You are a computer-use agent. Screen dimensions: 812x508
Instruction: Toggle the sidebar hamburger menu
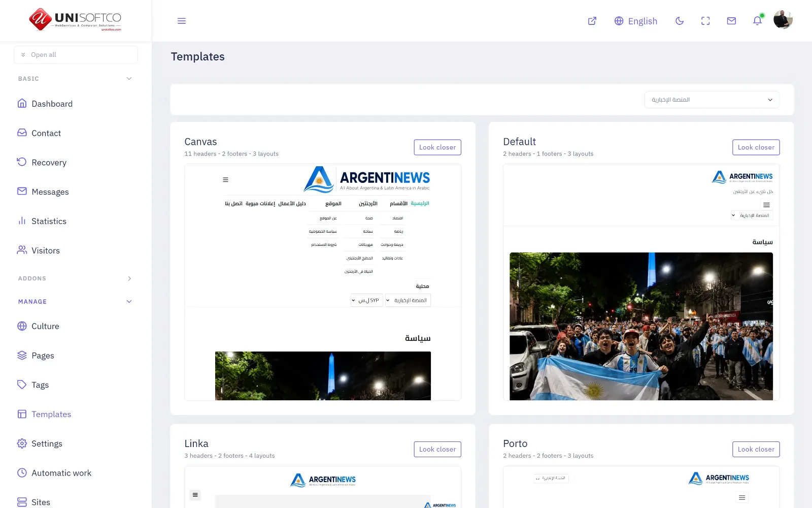182,21
